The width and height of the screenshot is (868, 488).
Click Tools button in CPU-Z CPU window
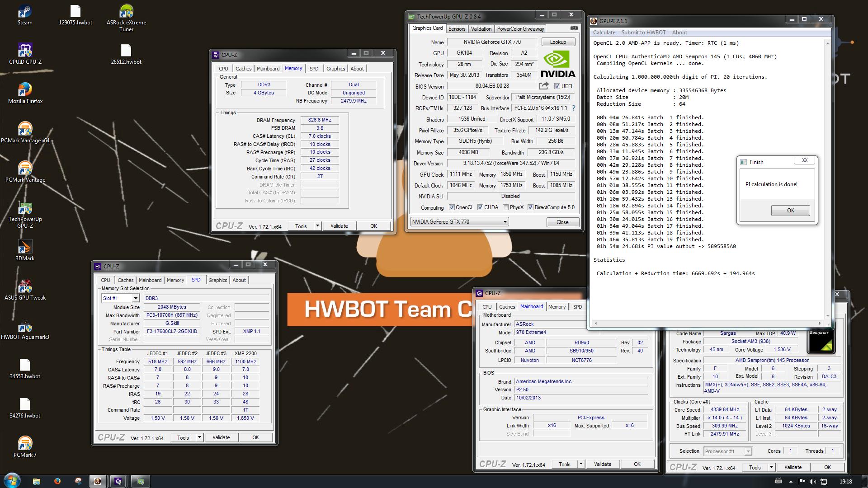(x=755, y=467)
